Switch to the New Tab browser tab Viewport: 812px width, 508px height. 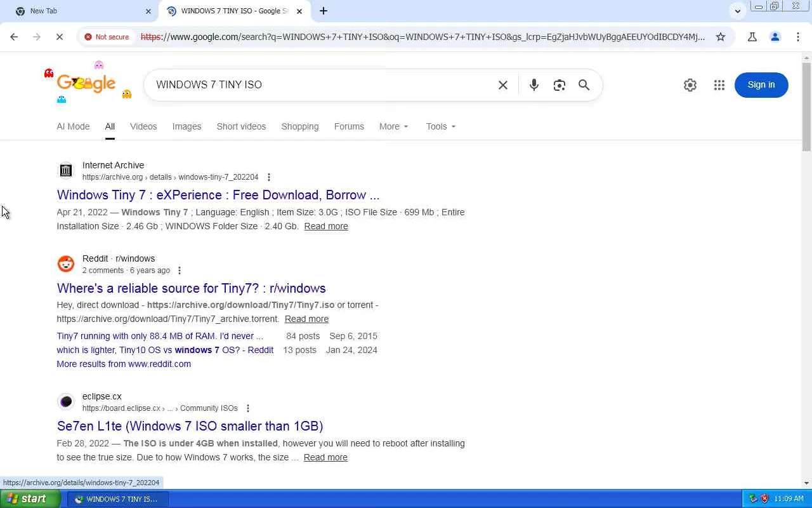[x=81, y=11]
